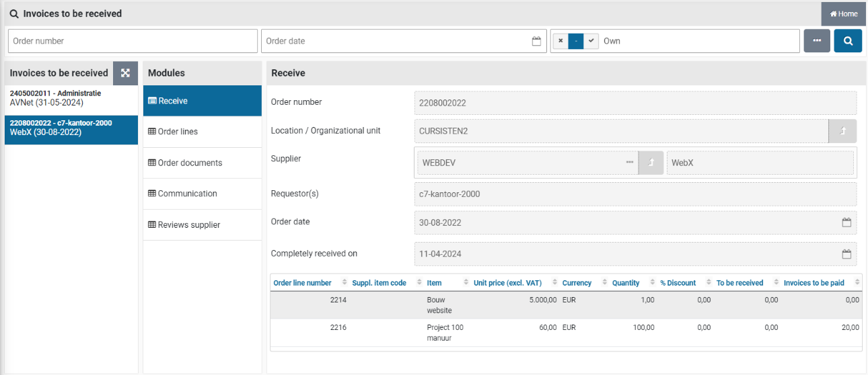868x375 pixels.
Task: Click the Order number search field
Action: [133, 41]
